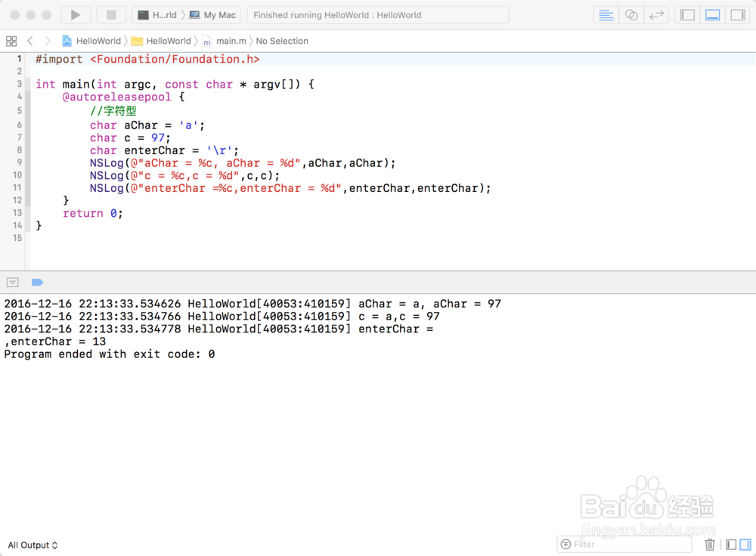Click the @autoreleasepool line
The width and height of the screenshot is (756, 556).
pos(123,97)
